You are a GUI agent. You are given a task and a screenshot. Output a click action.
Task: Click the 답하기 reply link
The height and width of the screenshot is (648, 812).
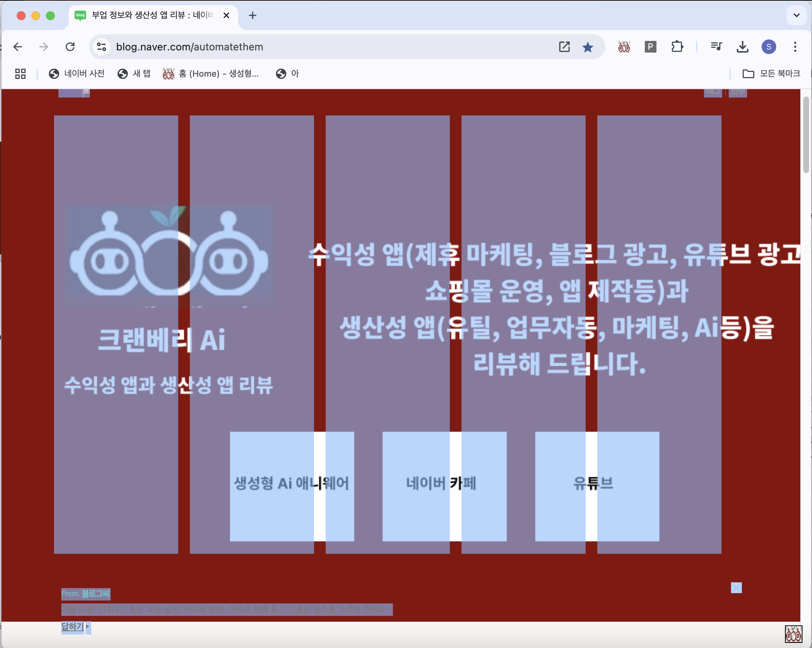pos(72,626)
